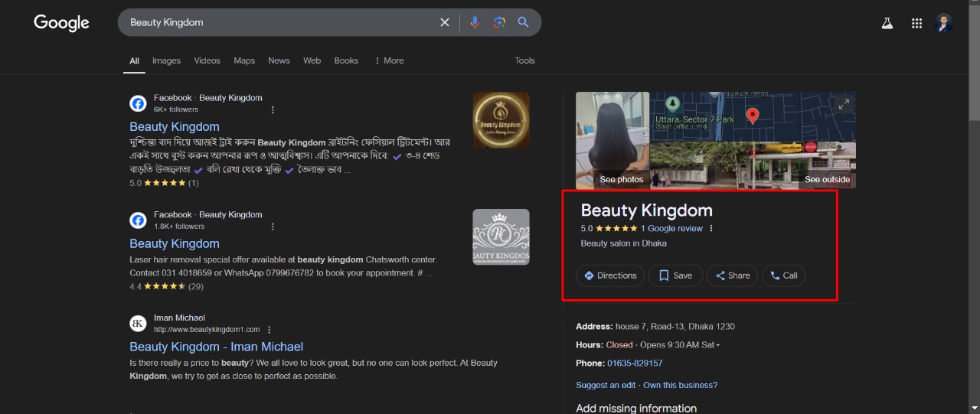Viewport: 980px width, 414px height.
Task: Open Search Labs flask icon
Action: click(887, 23)
